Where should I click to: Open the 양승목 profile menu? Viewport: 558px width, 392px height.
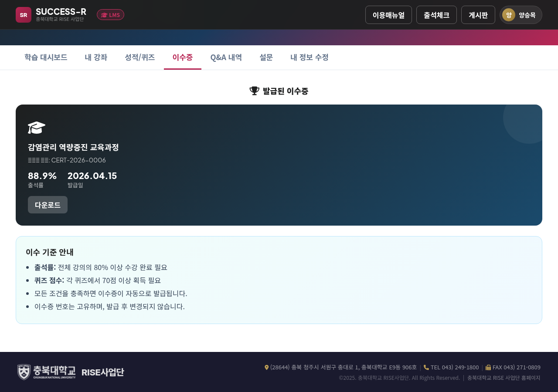click(x=521, y=15)
